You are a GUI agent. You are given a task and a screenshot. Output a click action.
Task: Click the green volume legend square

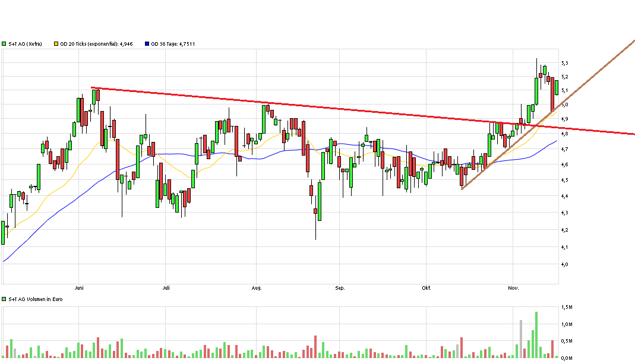(4, 297)
